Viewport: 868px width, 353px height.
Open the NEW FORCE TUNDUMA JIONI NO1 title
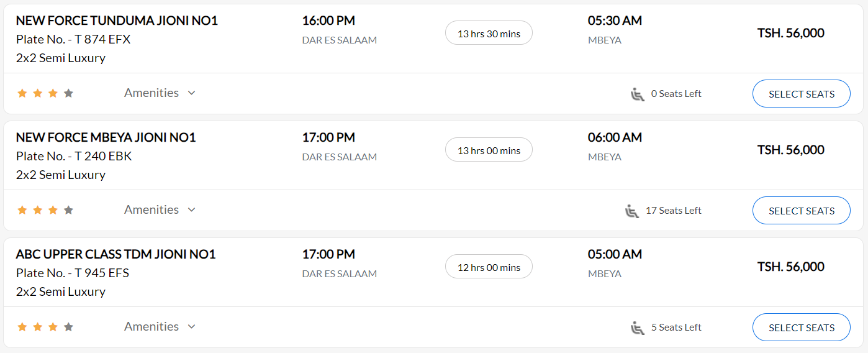tap(117, 21)
